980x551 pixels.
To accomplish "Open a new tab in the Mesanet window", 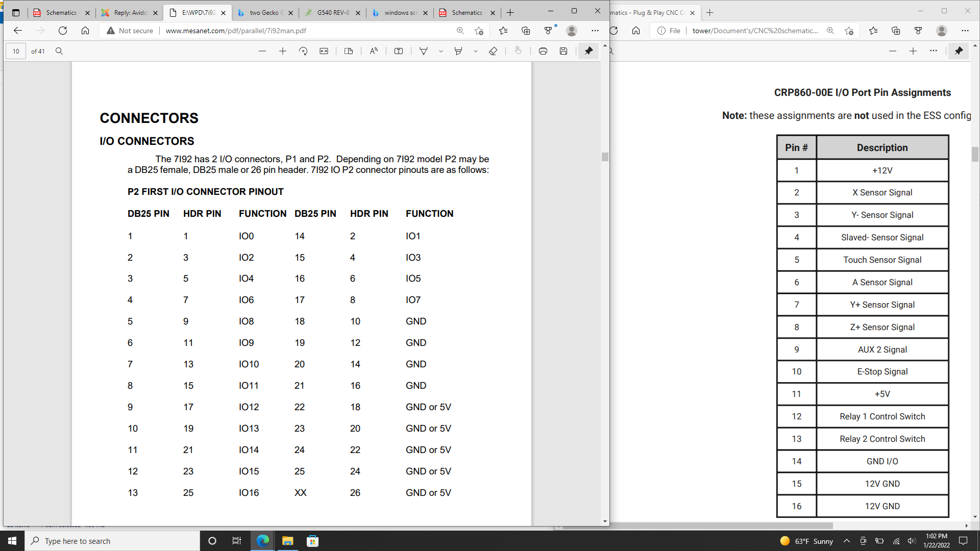I will pyautogui.click(x=510, y=13).
